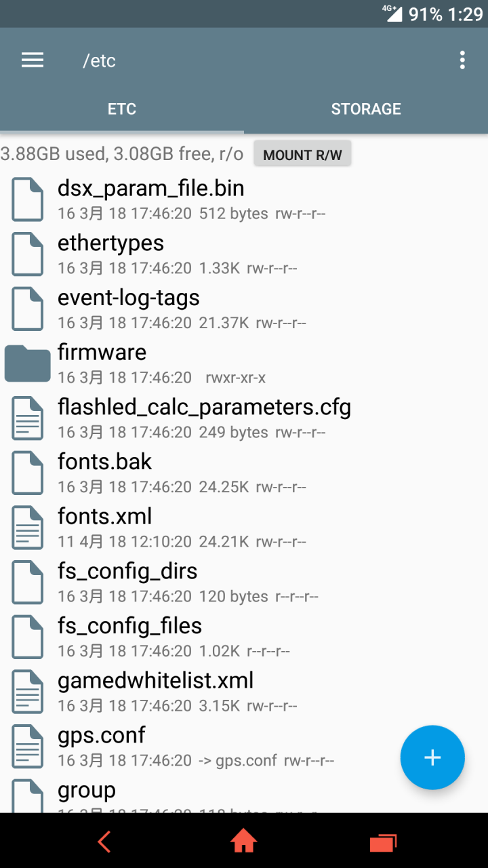Open the ethertypes file entry

tap(244, 254)
